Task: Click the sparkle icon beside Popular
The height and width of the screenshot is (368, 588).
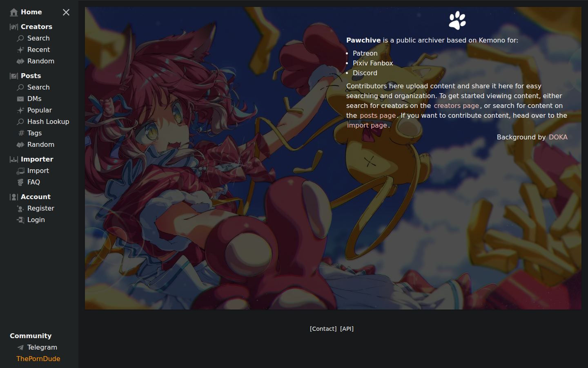Action: click(20, 110)
